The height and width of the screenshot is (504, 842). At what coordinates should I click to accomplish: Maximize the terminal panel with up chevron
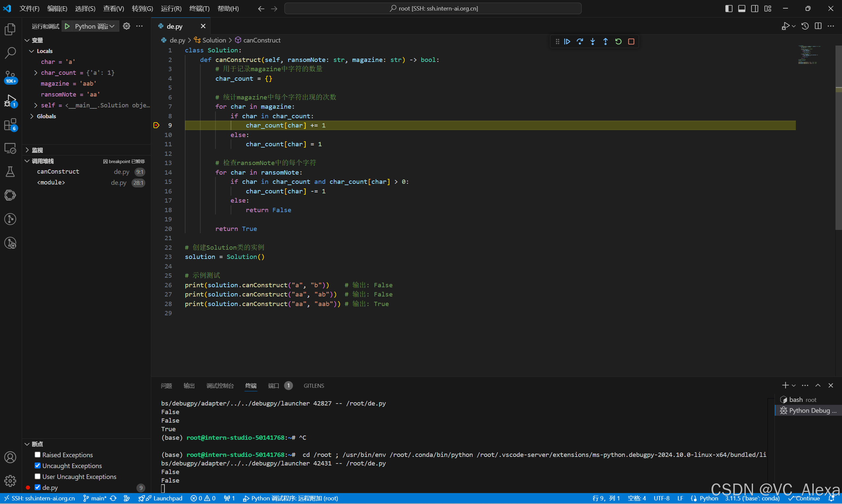click(818, 385)
